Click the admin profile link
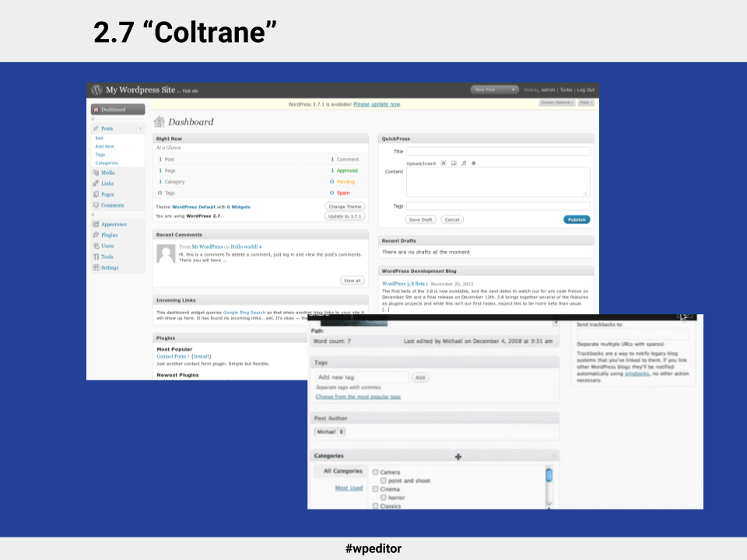The image size is (747, 560). (548, 89)
